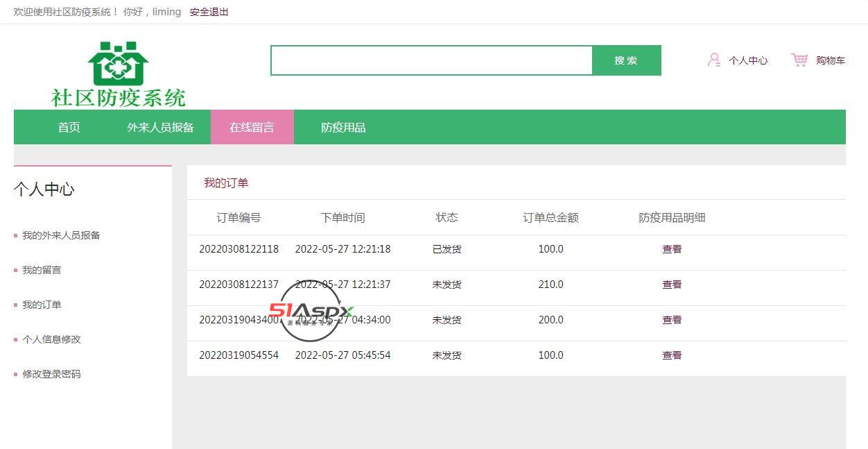
Task: Focus the search input field
Action: point(431,60)
